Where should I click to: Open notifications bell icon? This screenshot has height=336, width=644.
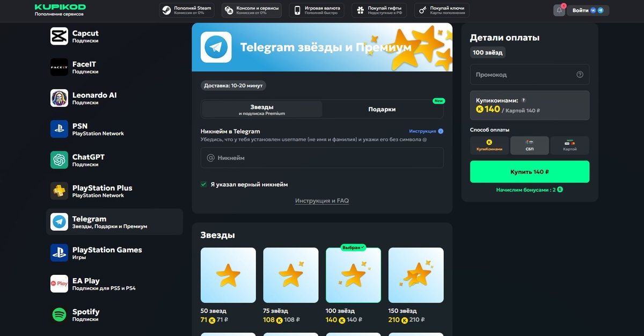pos(559,10)
